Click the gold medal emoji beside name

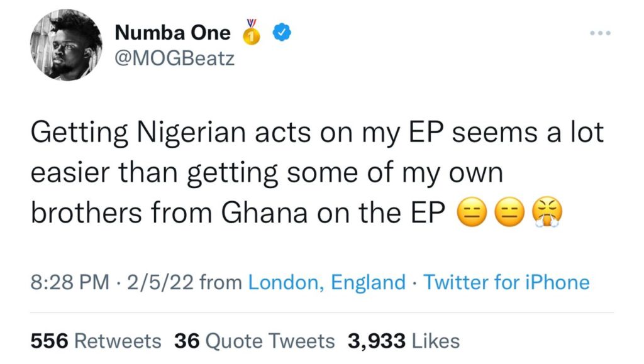point(251,31)
